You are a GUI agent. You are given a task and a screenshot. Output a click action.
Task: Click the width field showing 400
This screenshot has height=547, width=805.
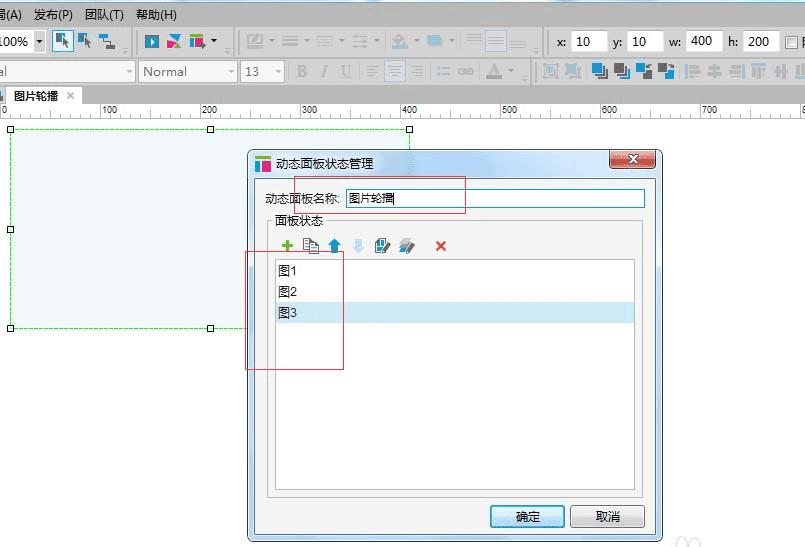click(704, 41)
